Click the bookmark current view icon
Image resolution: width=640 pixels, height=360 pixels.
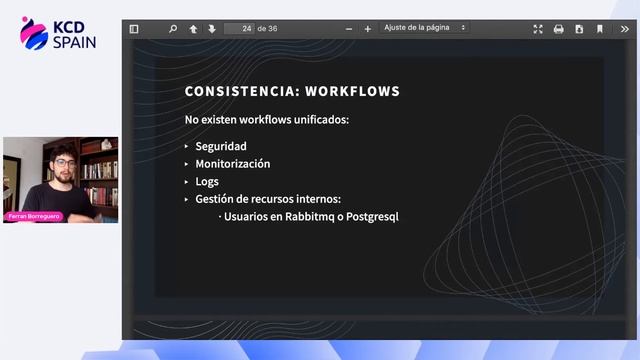click(x=600, y=29)
